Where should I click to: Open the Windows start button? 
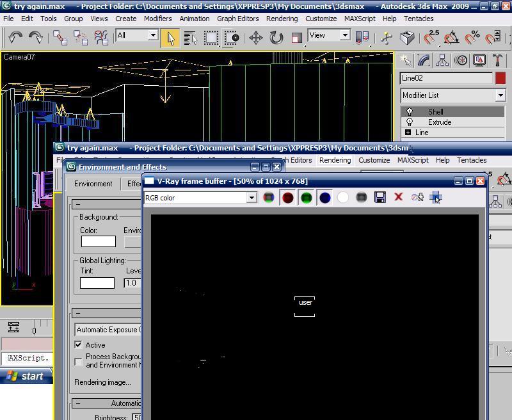point(26,376)
